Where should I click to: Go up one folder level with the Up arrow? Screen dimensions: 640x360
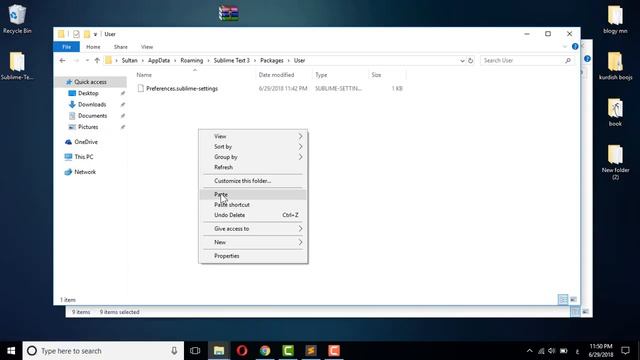click(x=97, y=60)
